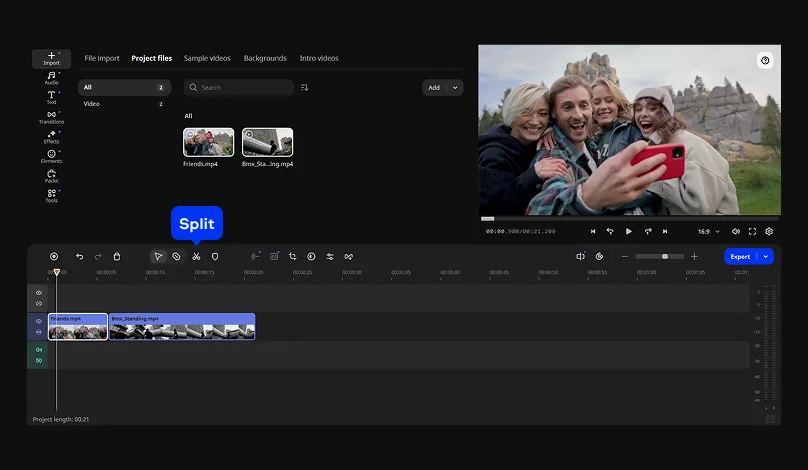This screenshot has width=808, height=470.
Task: Open the help question mark icon
Action: pos(765,61)
